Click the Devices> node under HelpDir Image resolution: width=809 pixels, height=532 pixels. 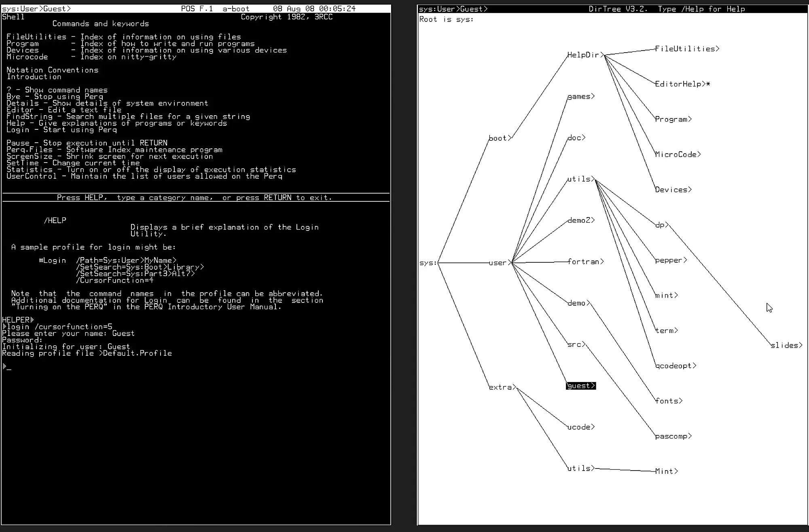(x=673, y=189)
